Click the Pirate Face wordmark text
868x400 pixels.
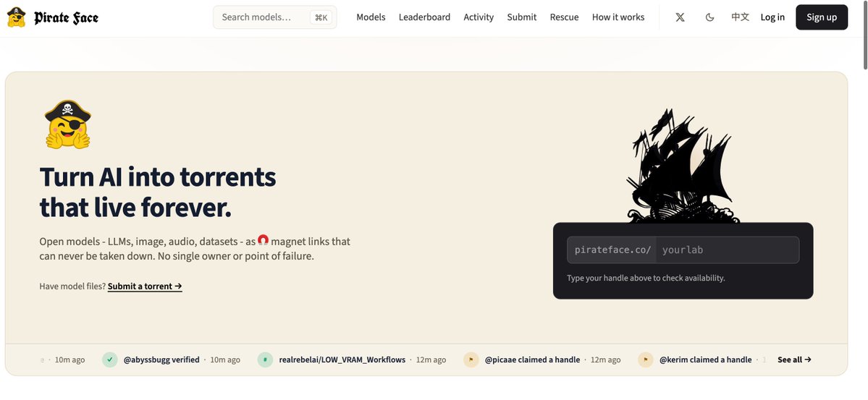point(67,17)
